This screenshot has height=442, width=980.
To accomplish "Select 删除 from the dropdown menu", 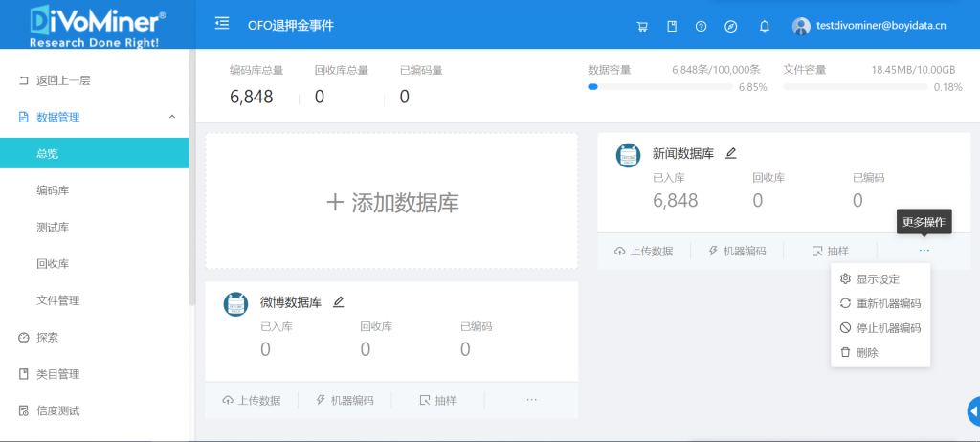I will coord(880,353).
